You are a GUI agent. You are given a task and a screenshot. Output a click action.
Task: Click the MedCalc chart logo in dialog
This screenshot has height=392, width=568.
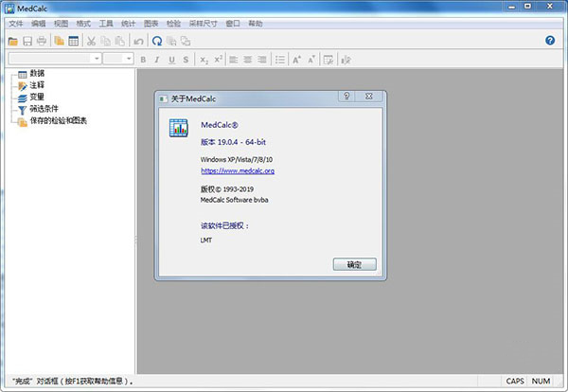(179, 128)
